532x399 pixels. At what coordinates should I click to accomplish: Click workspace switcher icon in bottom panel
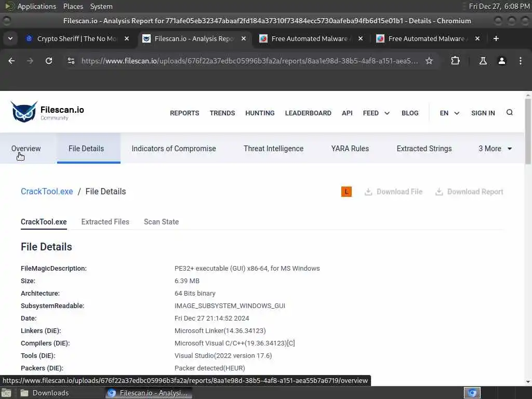point(472,393)
